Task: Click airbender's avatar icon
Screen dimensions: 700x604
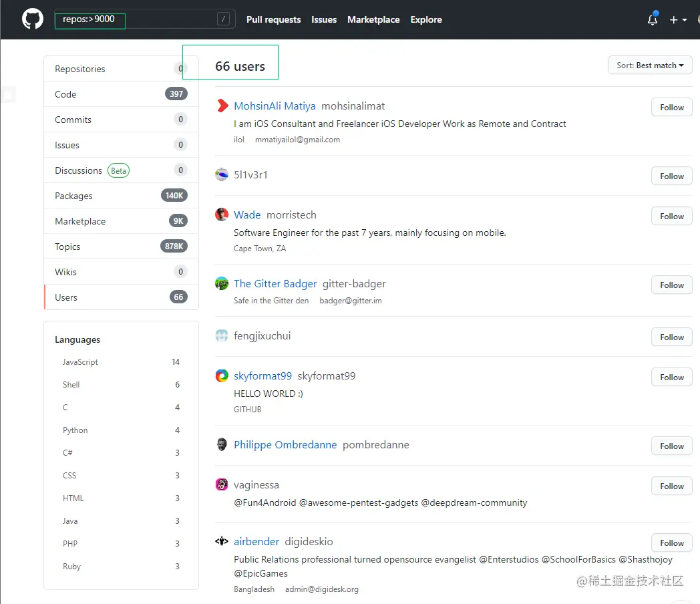Action: click(222, 541)
